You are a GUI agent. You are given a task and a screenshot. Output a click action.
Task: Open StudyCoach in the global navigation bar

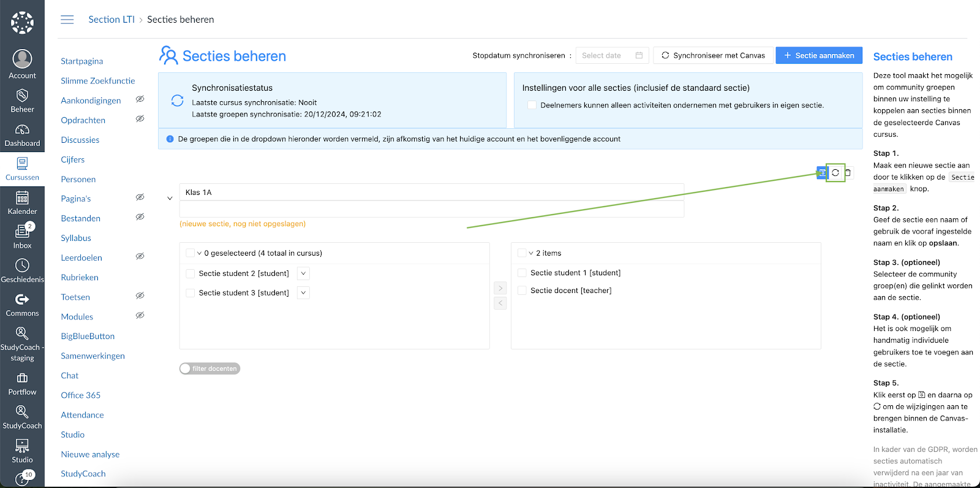click(x=22, y=418)
